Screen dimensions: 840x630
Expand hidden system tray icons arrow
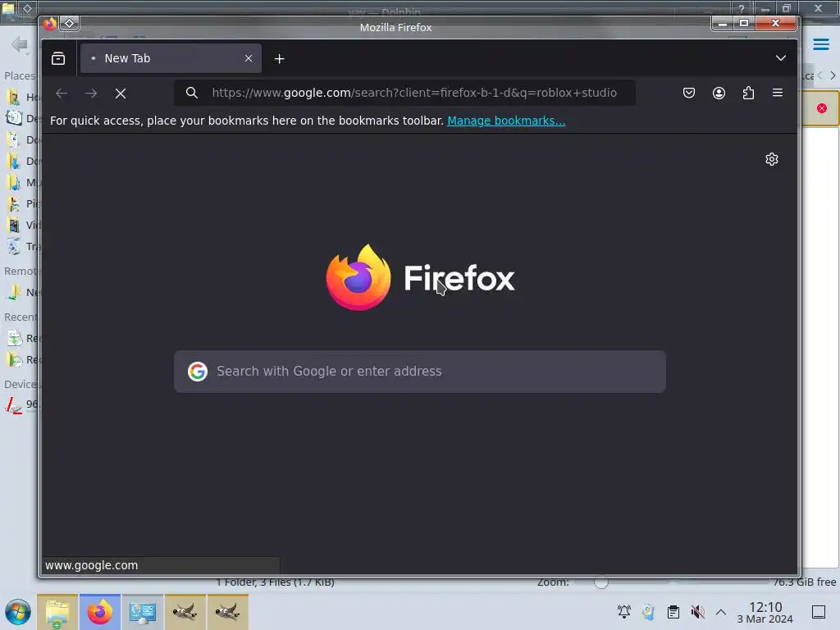(721, 612)
